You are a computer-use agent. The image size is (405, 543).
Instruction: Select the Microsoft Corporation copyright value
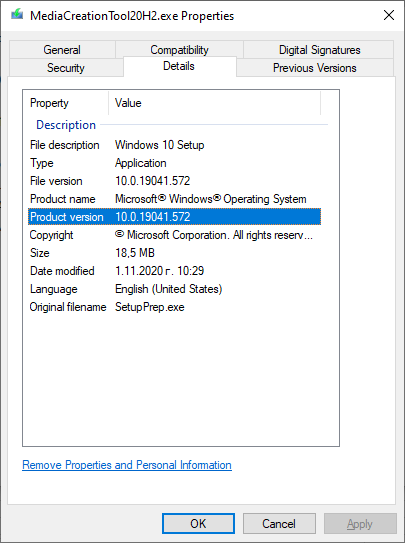(x=214, y=235)
